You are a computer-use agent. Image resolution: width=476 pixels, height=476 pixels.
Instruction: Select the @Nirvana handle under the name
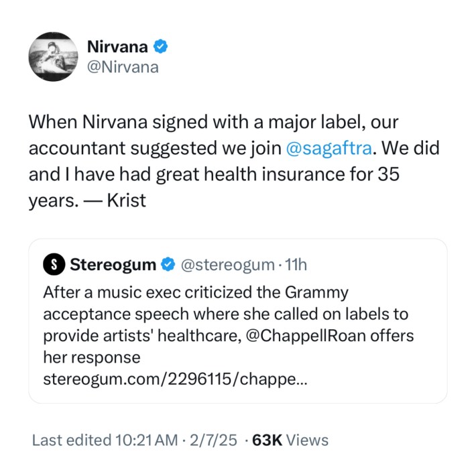[123, 67]
